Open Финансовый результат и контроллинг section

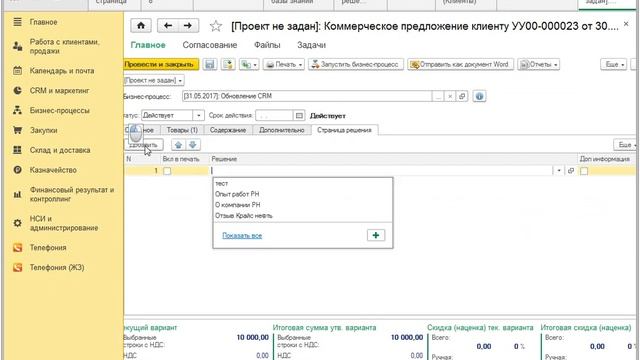(71, 194)
